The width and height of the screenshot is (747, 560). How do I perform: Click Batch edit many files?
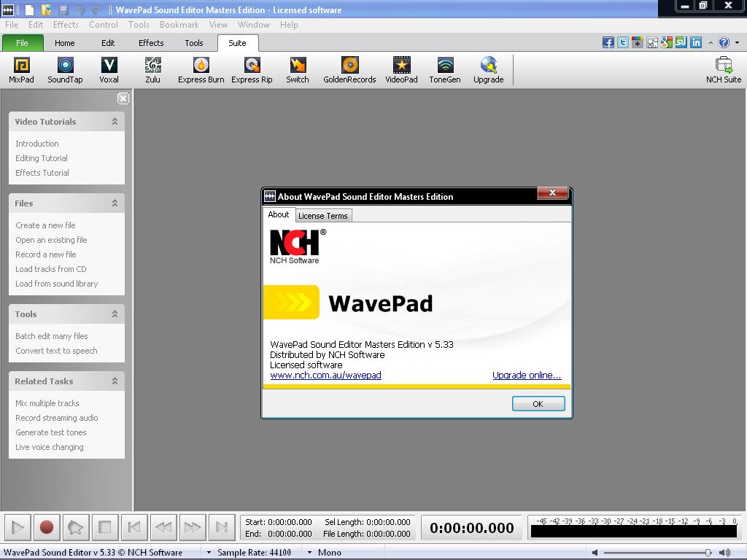tap(52, 336)
